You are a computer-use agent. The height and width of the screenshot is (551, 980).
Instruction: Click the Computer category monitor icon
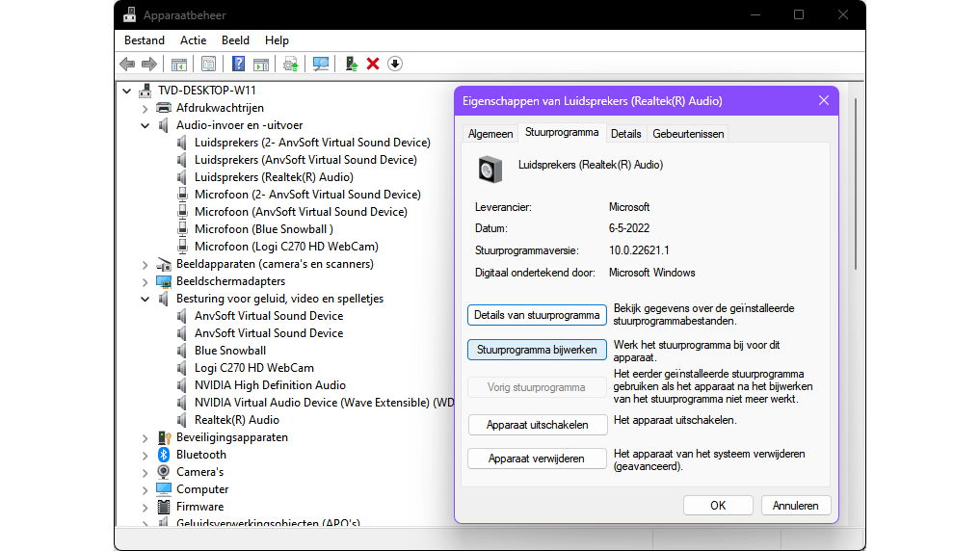tap(164, 489)
